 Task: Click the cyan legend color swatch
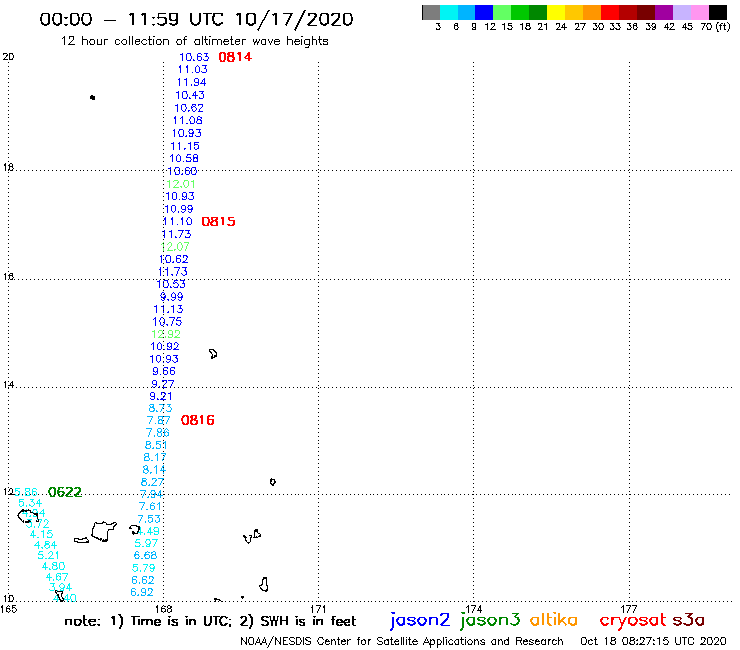tap(449, 12)
